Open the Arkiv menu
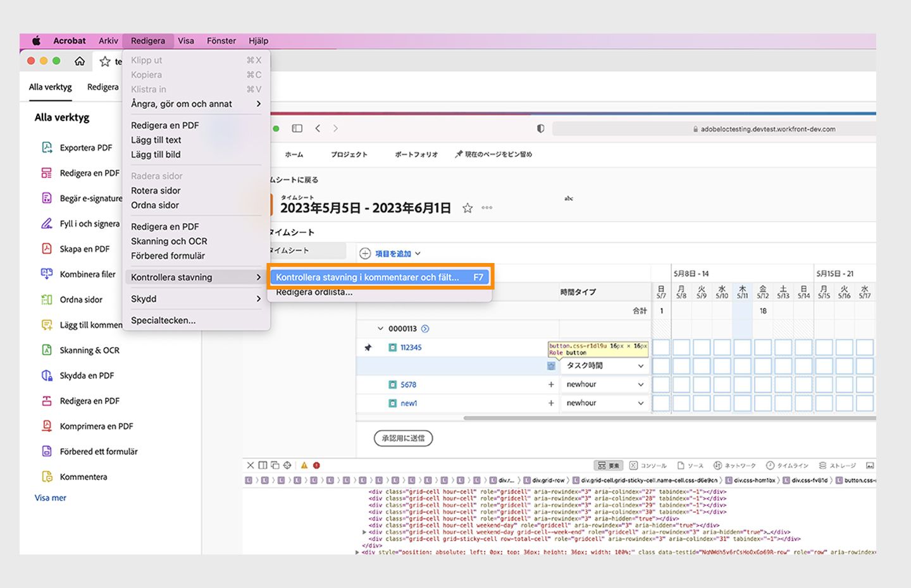This screenshot has height=588, width=911. [108, 40]
